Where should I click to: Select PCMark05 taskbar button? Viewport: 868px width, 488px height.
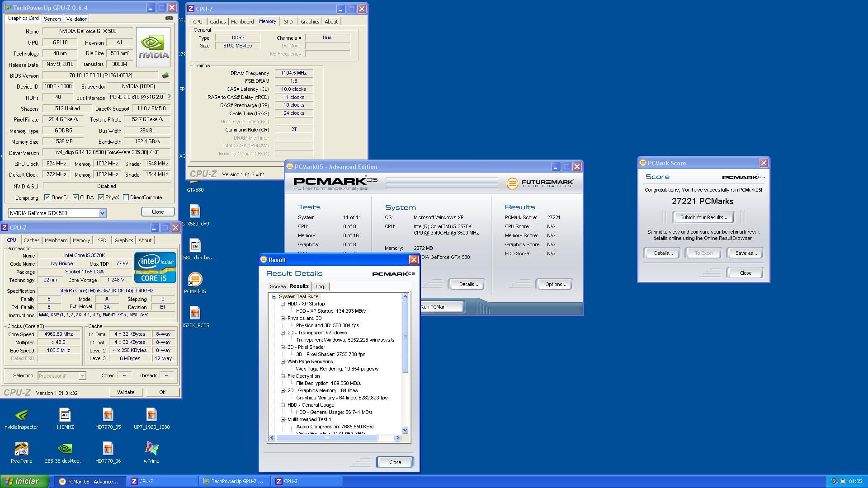point(89,481)
